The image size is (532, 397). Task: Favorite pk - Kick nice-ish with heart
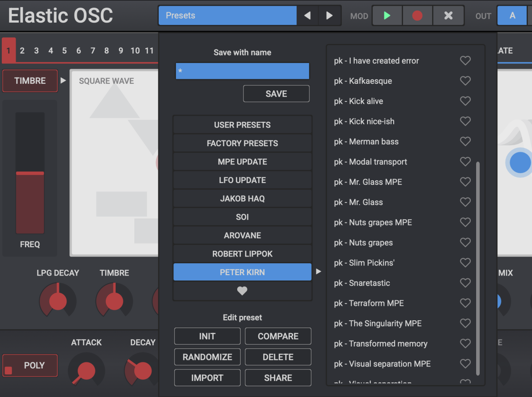pyautogui.click(x=465, y=121)
